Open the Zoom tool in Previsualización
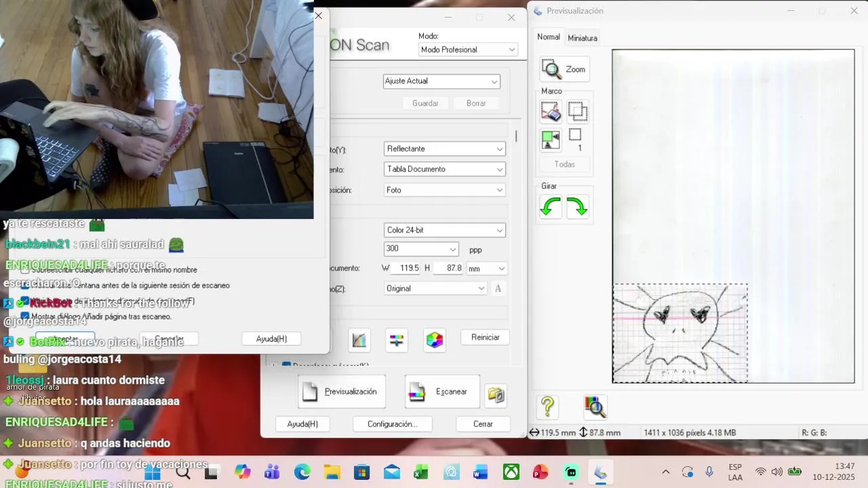Screen dimensions: 868x488 tap(564, 69)
